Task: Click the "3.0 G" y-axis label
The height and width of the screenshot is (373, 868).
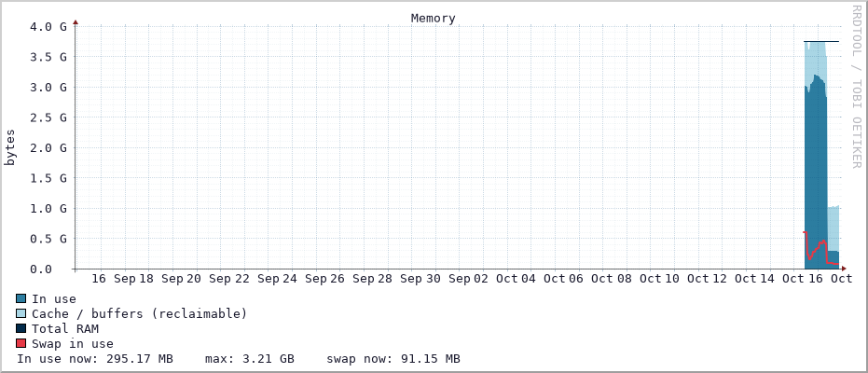Action: pyautogui.click(x=49, y=87)
